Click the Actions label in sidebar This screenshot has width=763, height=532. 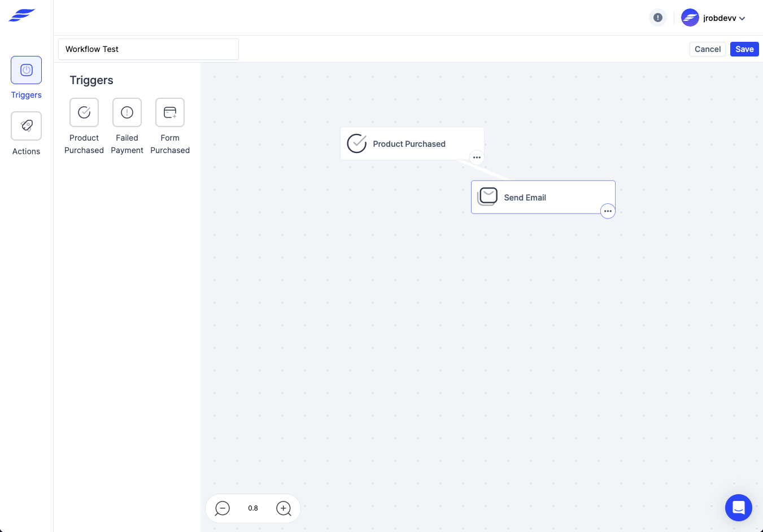pyautogui.click(x=26, y=151)
